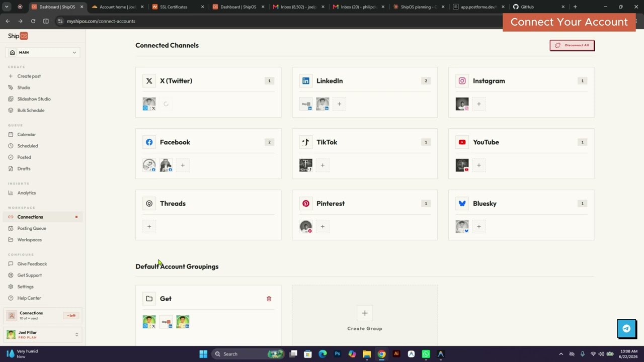Delete the Get account grouping

(x=269, y=299)
